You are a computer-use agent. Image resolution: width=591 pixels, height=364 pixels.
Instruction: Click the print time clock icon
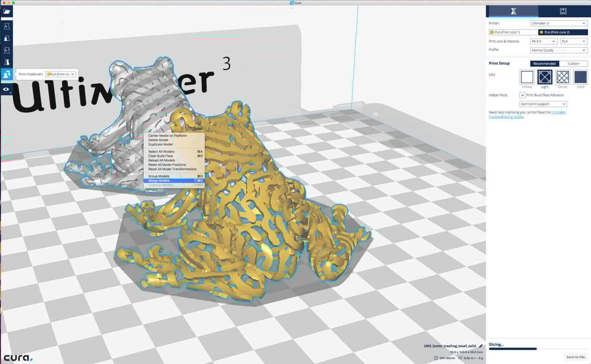pyautogui.click(x=436, y=358)
